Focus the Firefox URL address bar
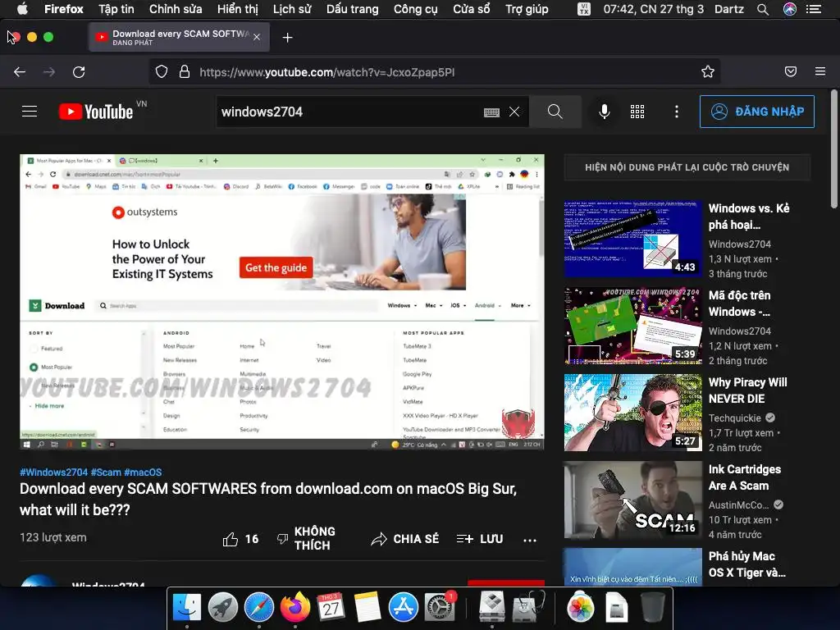 click(434, 72)
